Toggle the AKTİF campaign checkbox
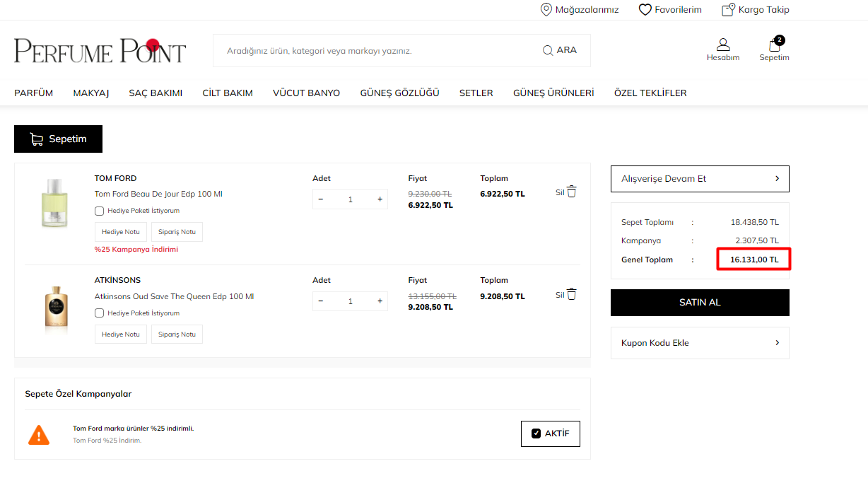868x483 pixels. 536,433
